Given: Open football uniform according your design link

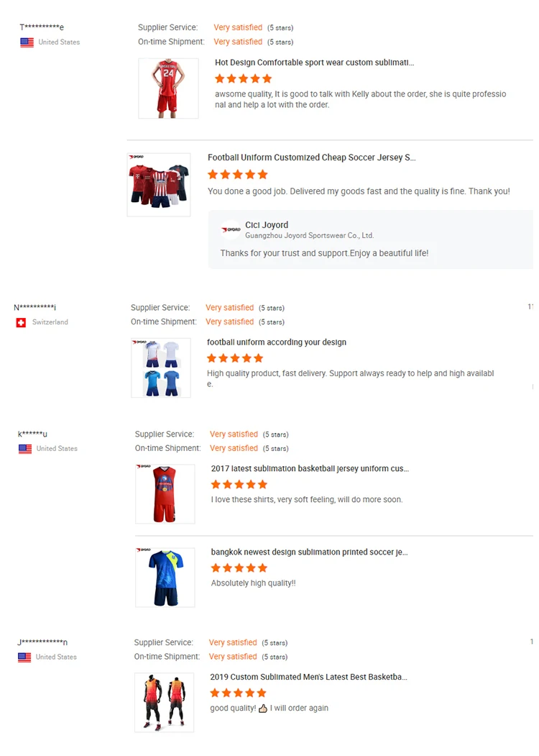Looking at the screenshot, I should (x=277, y=342).
